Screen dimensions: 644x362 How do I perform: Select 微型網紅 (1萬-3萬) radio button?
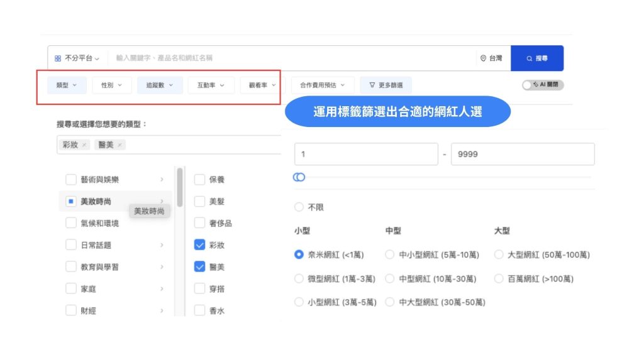pos(299,279)
